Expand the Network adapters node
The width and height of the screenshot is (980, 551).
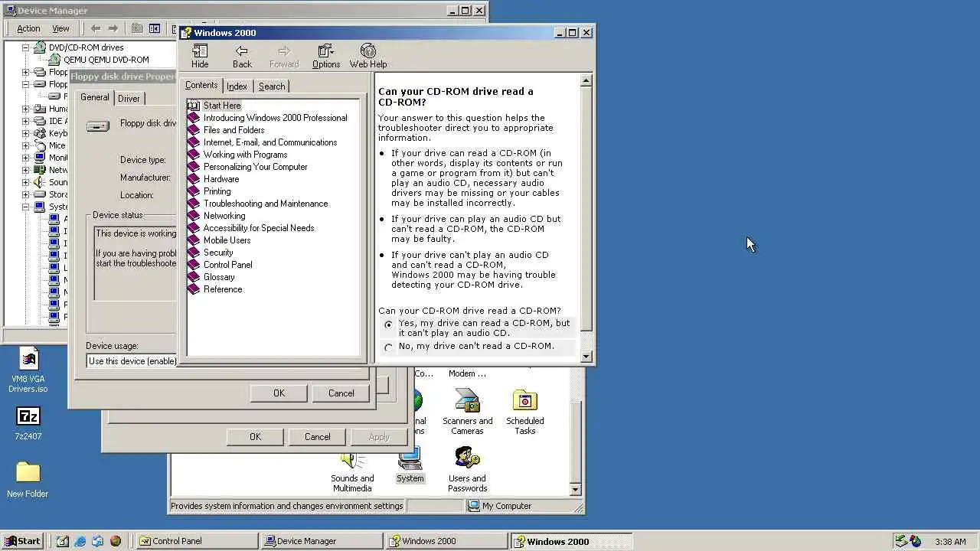coord(25,170)
